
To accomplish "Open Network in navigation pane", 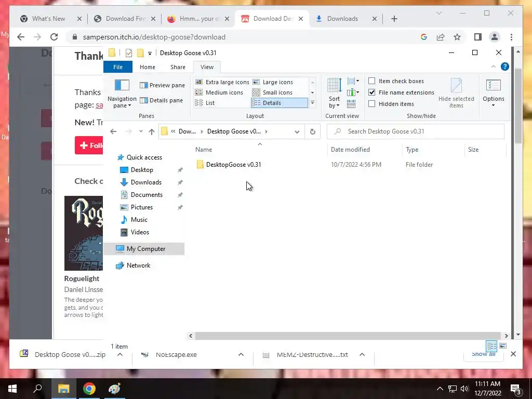I will tap(138, 265).
